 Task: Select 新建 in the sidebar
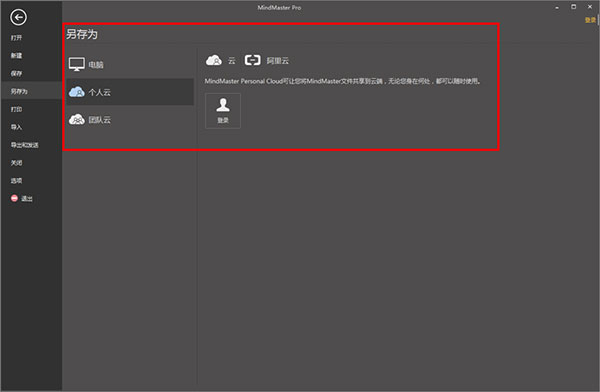16,56
